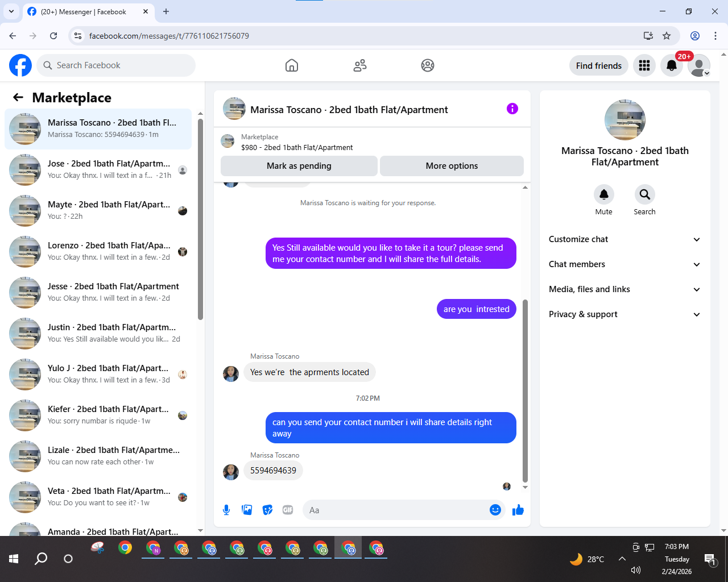Open the $980 2bed 1bath listing link
Image resolution: width=728 pixels, height=582 pixels.
297,147
